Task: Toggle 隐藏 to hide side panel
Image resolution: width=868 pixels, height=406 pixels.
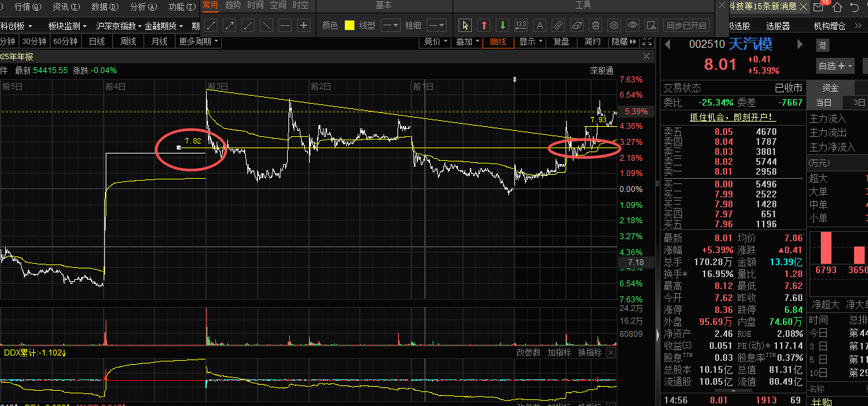Action: [x=623, y=41]
